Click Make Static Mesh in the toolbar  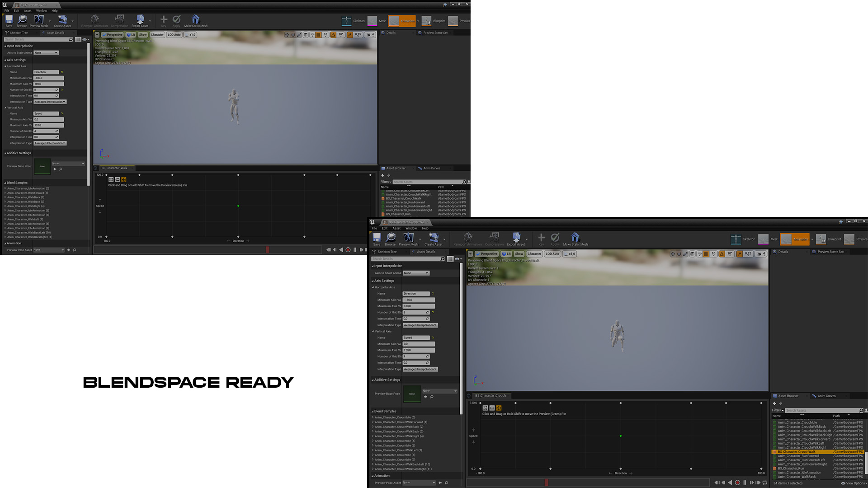pyautogui.click(x=575, y=239)
